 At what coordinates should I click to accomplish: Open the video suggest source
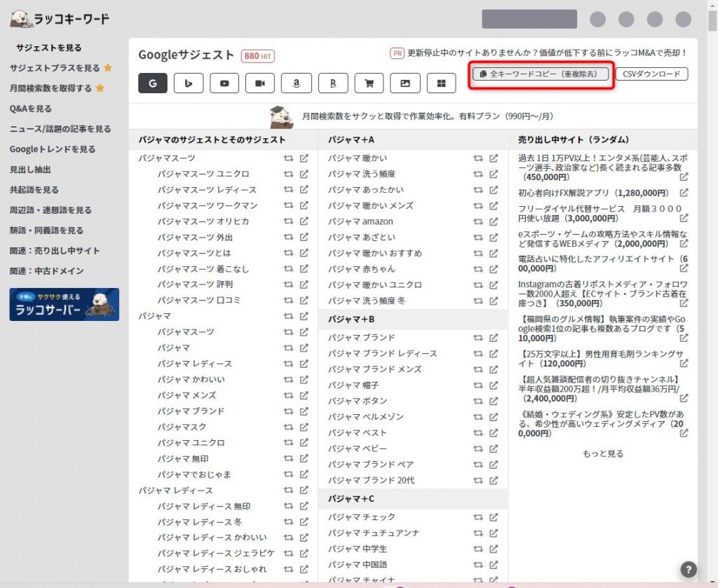pos(260,83)
